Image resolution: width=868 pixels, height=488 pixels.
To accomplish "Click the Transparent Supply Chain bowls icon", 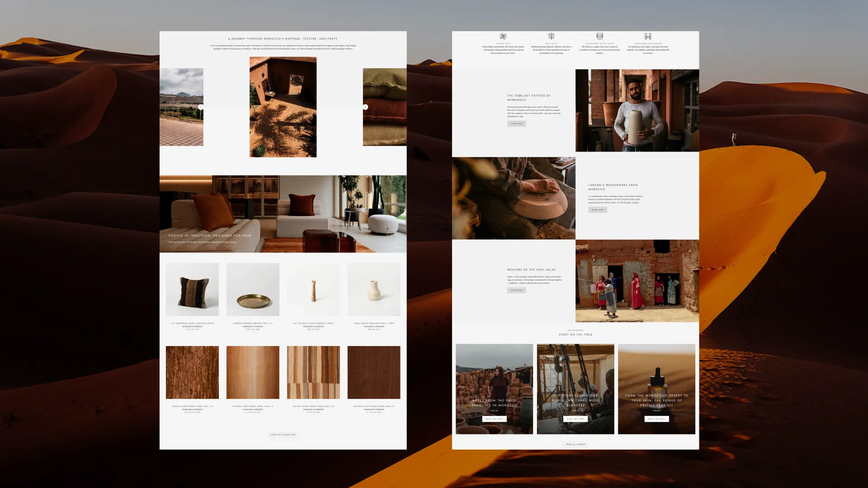I will tap(599, 36).
